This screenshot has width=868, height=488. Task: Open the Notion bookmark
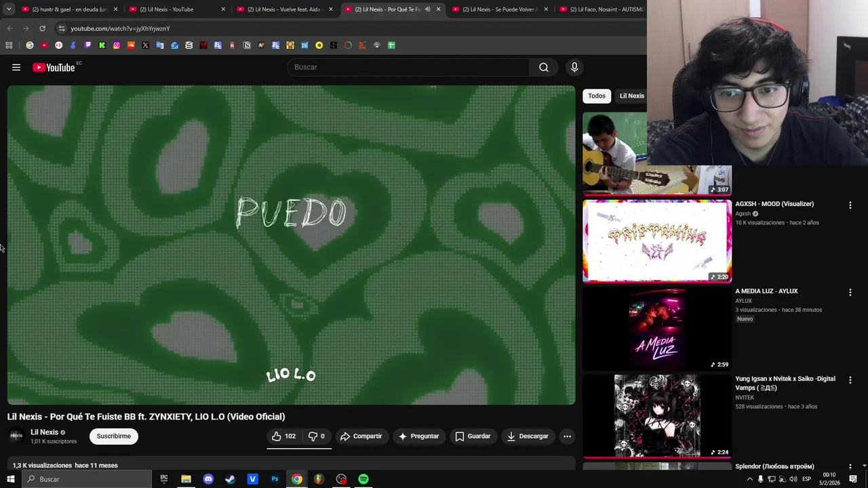pyautogui.click(x=247, y=45)
